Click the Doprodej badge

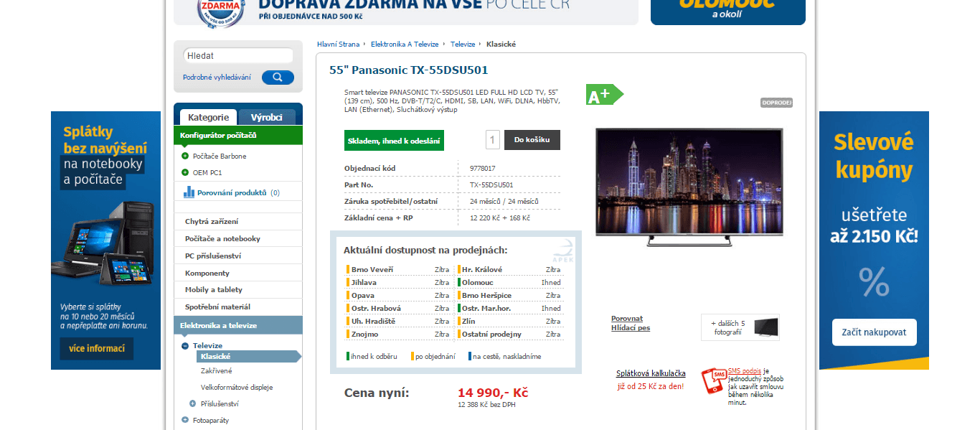click(776, 103)
